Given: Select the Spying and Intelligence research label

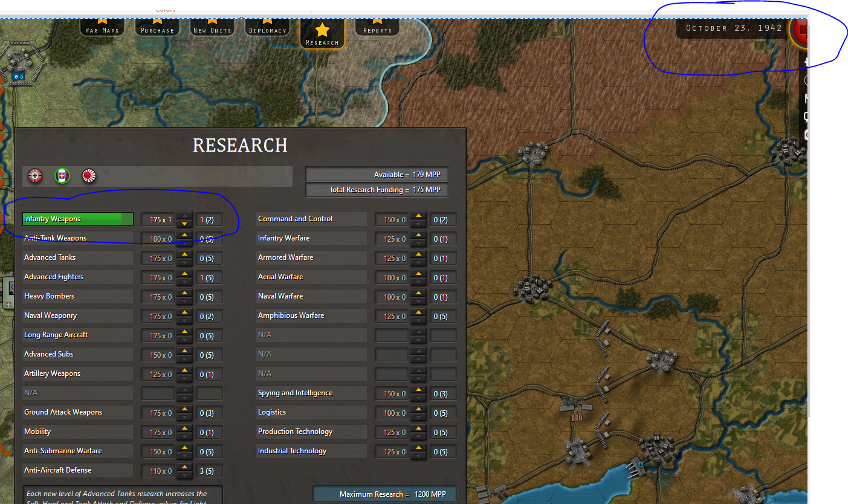Looking at the screenshot, I should [311, 393].
